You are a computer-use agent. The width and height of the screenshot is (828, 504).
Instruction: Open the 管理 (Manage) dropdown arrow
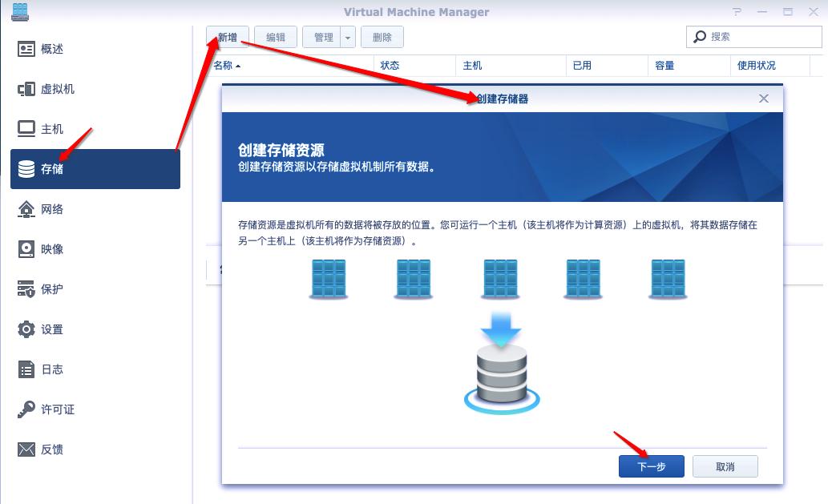(x=347, y=37)
